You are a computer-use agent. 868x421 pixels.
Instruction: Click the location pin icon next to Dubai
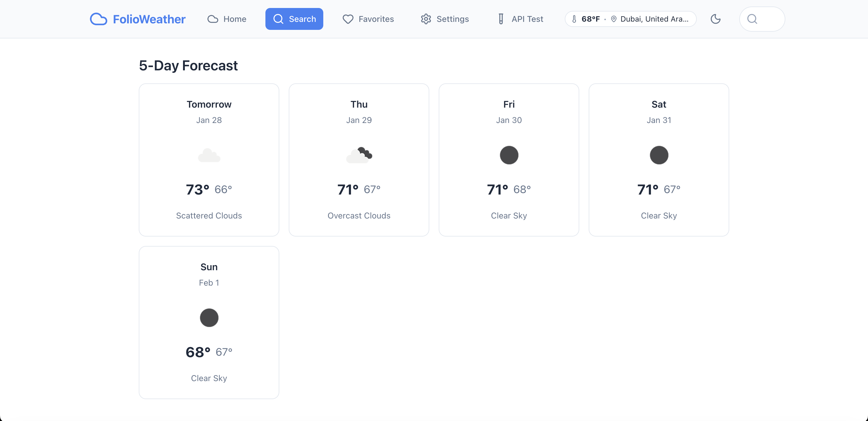click(x=614, y=19)
